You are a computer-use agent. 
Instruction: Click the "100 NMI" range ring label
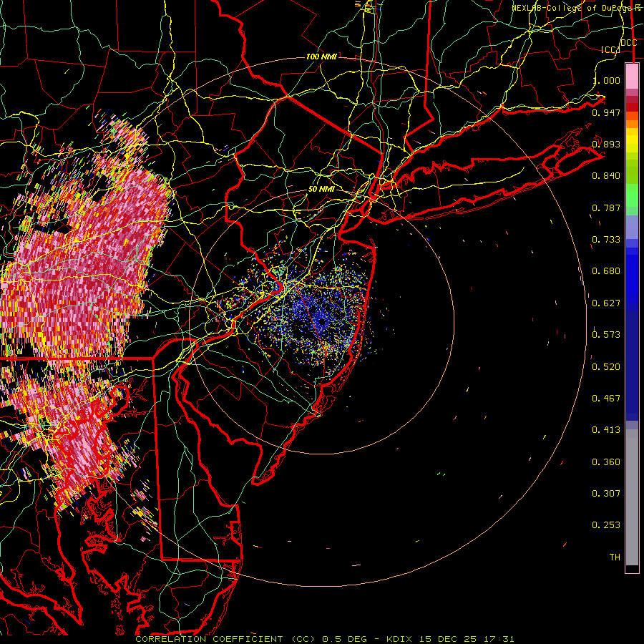321,57
